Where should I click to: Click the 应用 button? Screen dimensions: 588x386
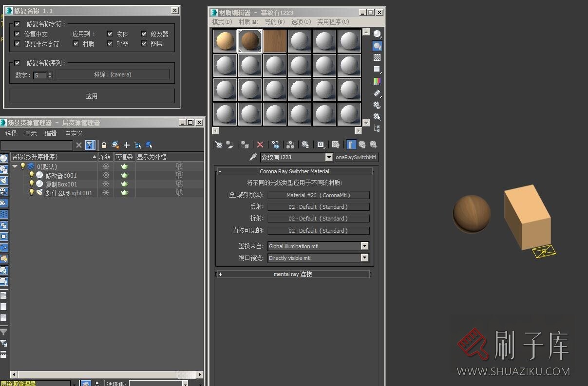[92, 96]
